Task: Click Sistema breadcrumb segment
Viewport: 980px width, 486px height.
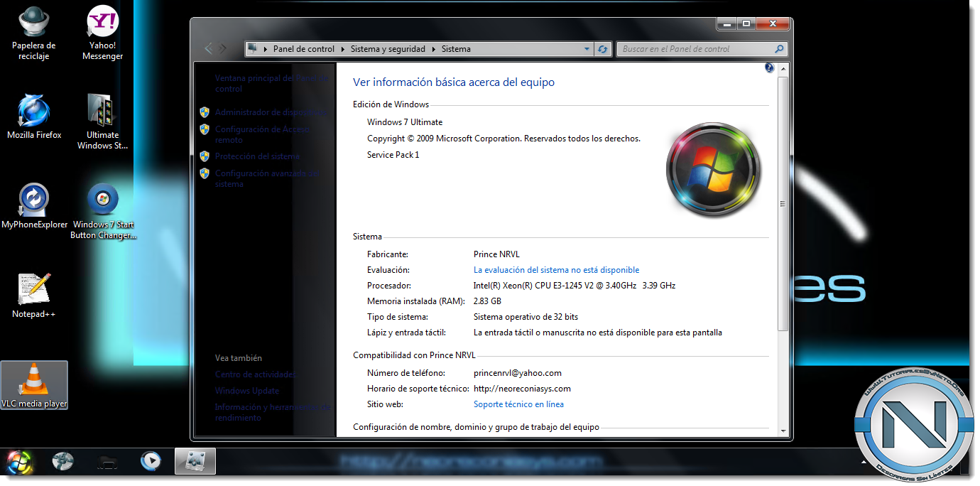Action: click(x=456, y=49)
